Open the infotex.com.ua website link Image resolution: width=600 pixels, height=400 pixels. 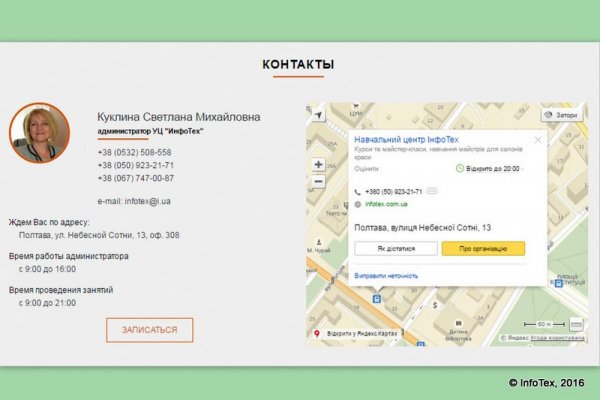pos(386,204)
